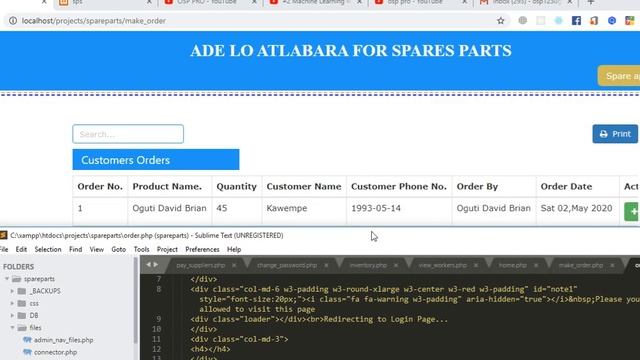Click the Sublime Text app icon in title bar
This screenshot has width=640, height=360.
coord(4,235)
